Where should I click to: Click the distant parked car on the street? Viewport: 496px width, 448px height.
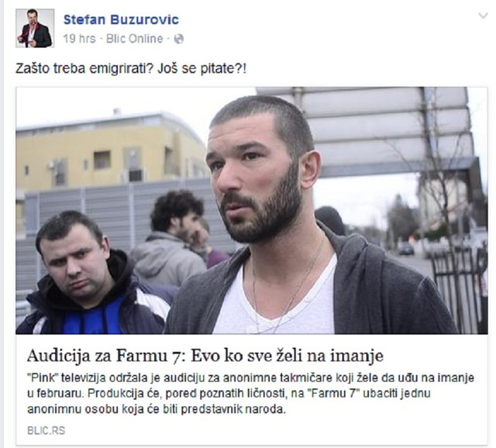click(405, 248)
